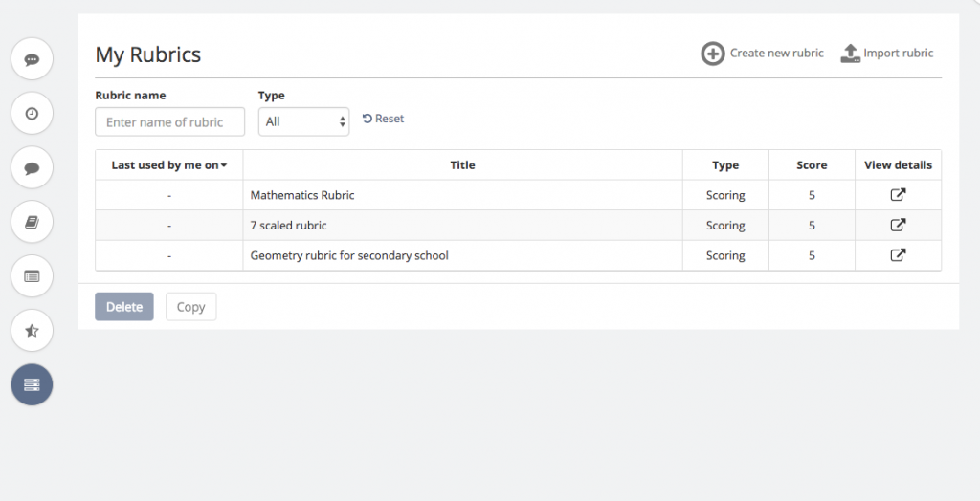
Task: Click the Copy button
Action: [190, 307]
